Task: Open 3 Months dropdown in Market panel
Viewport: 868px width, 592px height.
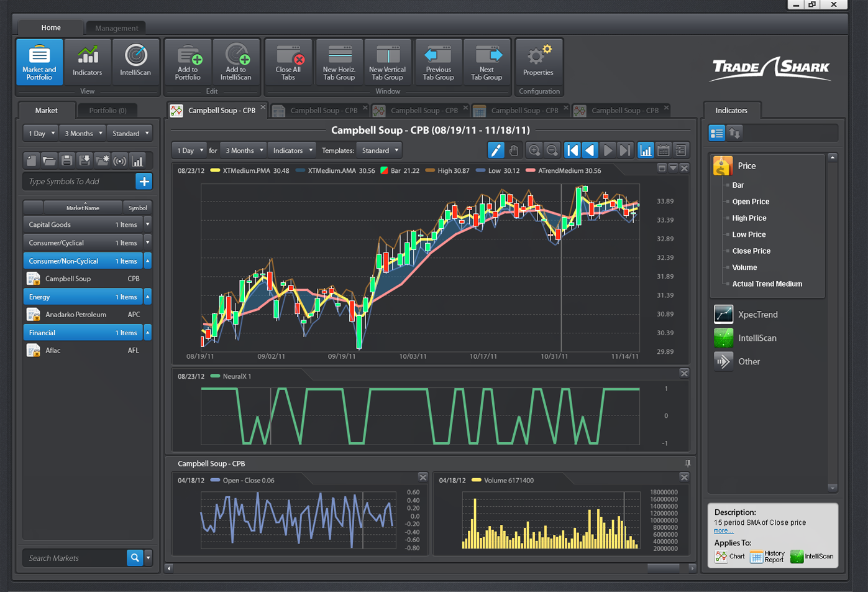Action: [x=83, y=133]
